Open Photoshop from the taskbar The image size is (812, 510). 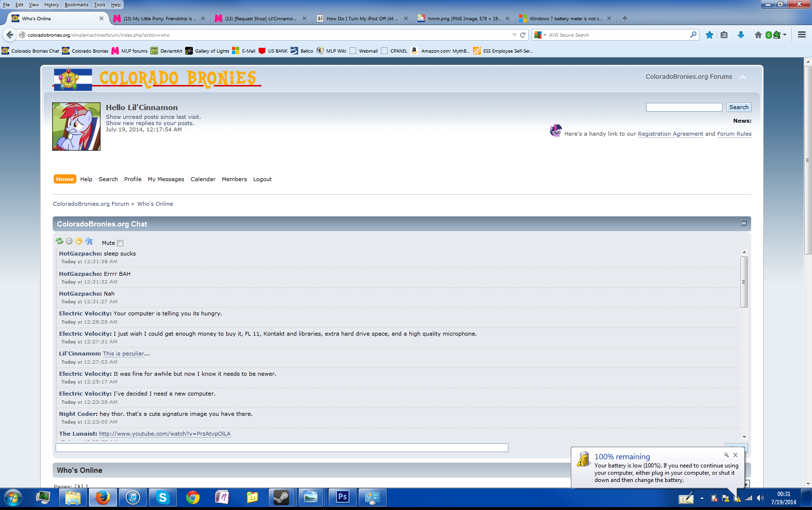[x=342, y=497]
